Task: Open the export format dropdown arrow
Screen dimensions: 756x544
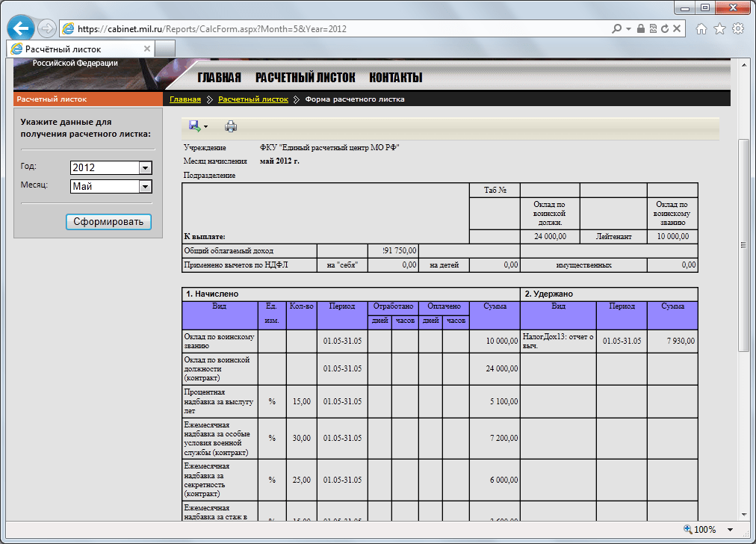Action: [206, 127]
